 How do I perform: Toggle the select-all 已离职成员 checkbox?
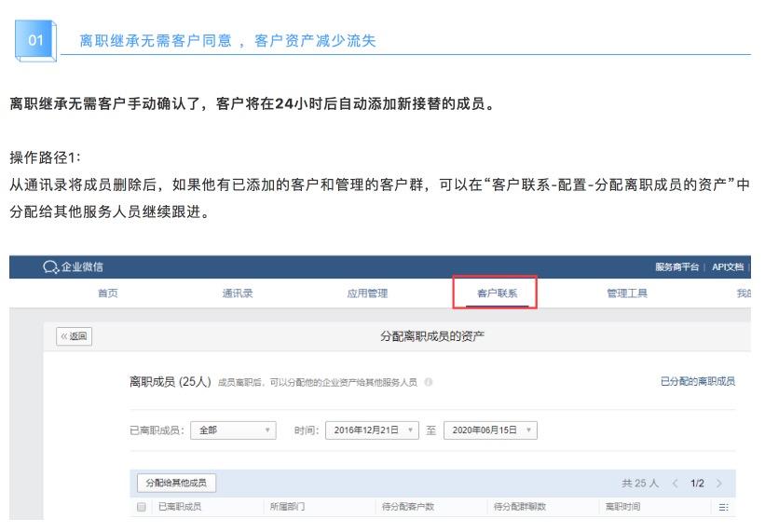142,508
